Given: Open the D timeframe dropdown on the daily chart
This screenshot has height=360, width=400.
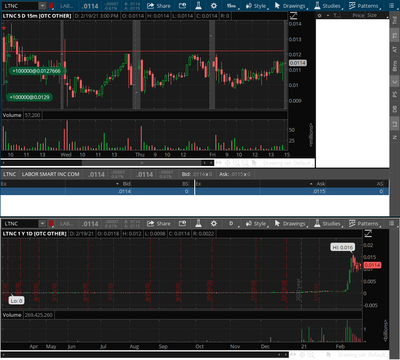Looking at the screenshot, I should point(232,223).
